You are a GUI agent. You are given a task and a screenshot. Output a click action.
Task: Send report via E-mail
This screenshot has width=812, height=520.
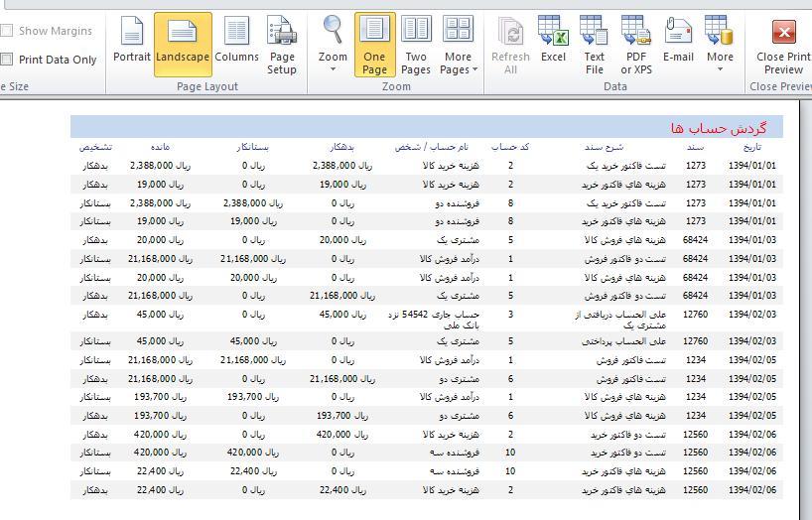point(678,44)
